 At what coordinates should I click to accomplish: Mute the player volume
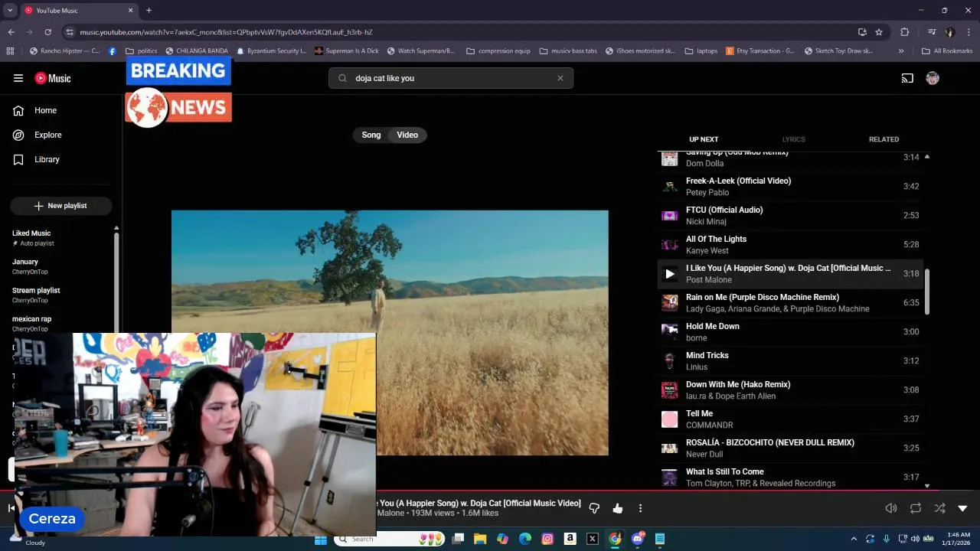tap(891, 508)
